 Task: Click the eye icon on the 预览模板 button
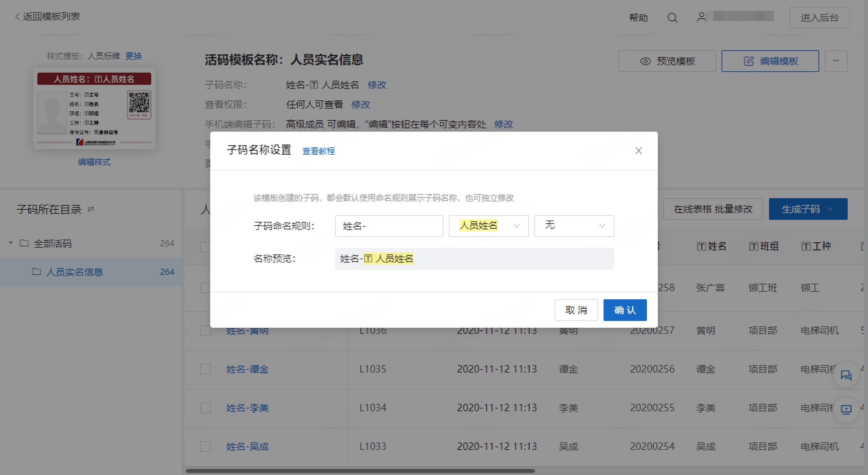coord(645,61)
